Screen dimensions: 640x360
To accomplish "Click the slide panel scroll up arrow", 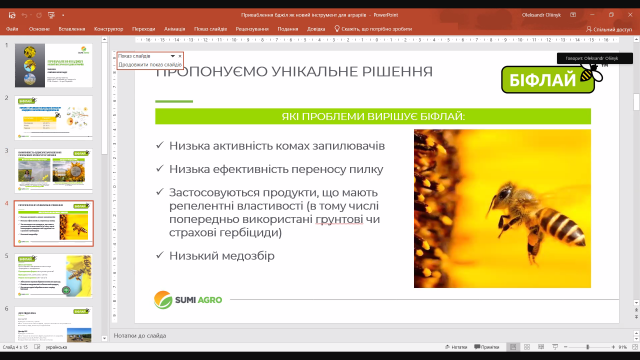I will 104,40.
